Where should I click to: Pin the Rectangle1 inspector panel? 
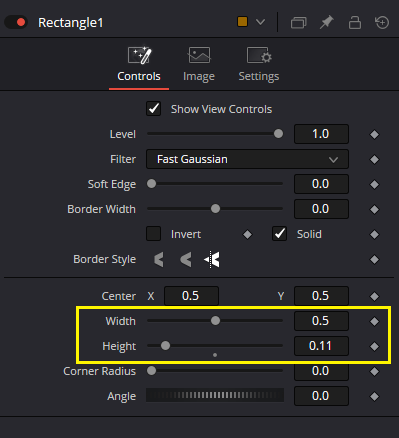coord(326,23)
